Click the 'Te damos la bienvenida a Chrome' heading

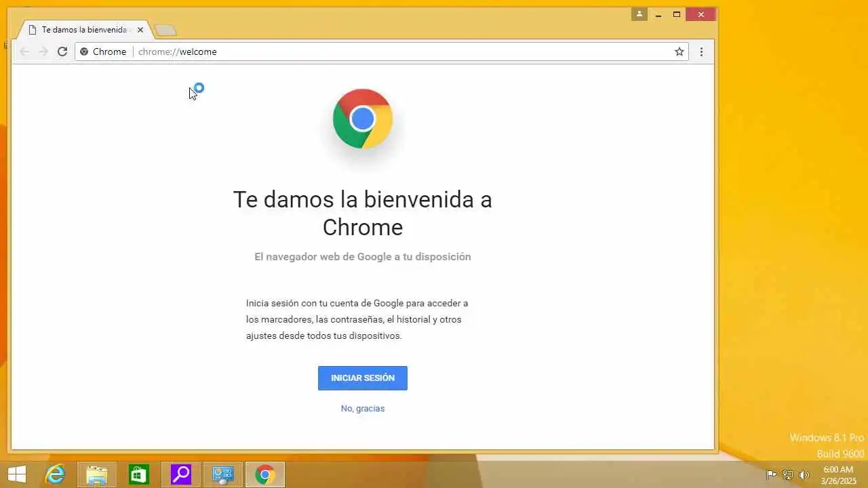[x=363, y=213]
